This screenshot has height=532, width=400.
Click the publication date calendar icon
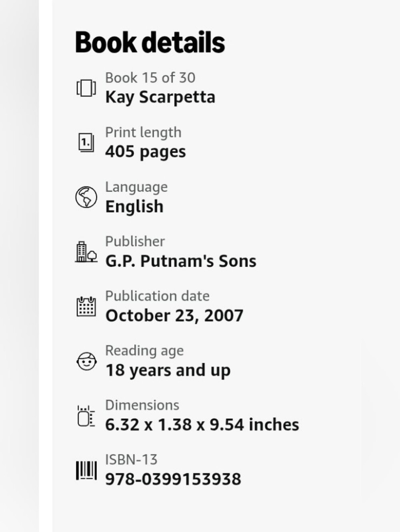[x=86, y=306]
